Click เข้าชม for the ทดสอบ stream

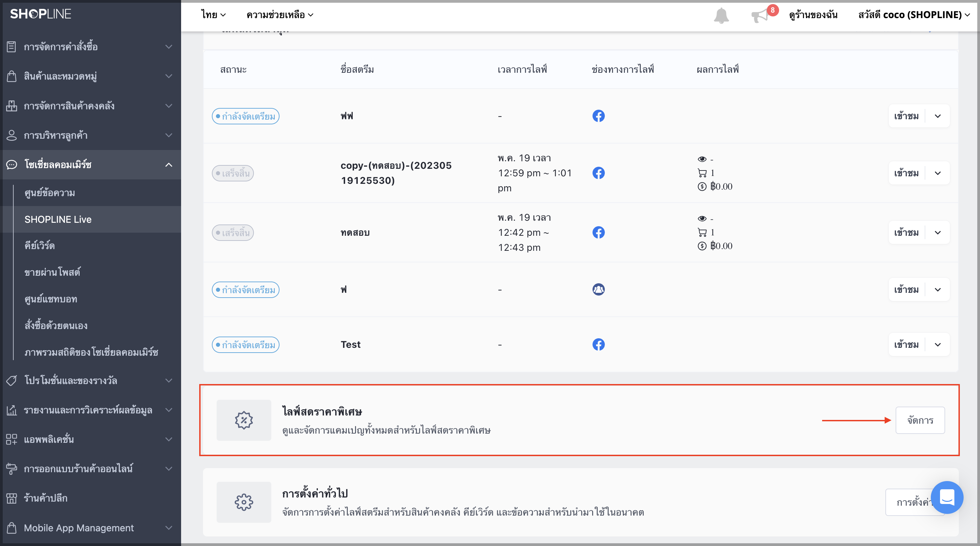coord(906,233)
